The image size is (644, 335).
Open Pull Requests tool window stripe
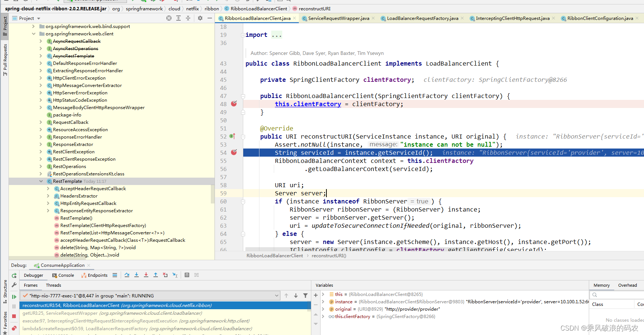[x=5, y=60]
